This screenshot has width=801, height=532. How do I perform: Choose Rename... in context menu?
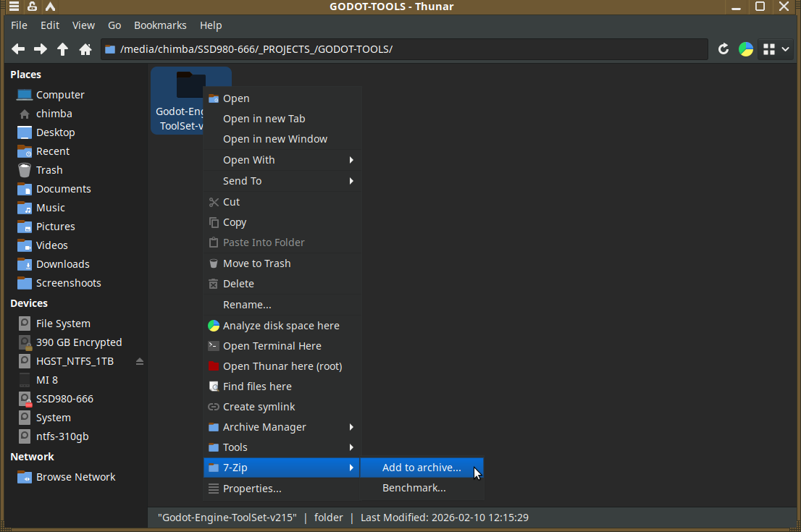pyautogui.click(x=282, y=305)
